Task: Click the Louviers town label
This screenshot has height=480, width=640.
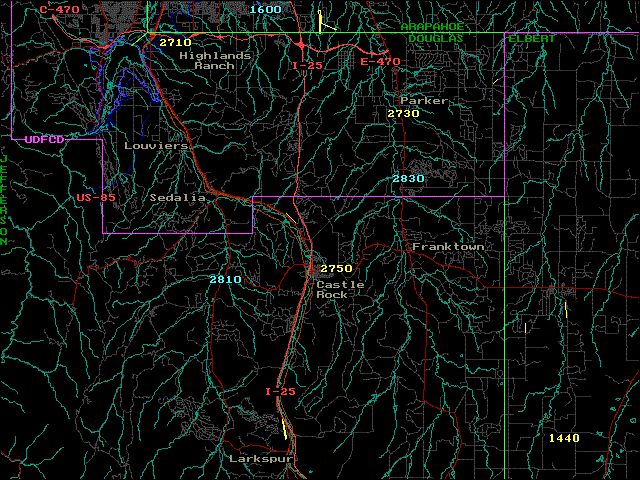Action: click(x=156, y=145)
